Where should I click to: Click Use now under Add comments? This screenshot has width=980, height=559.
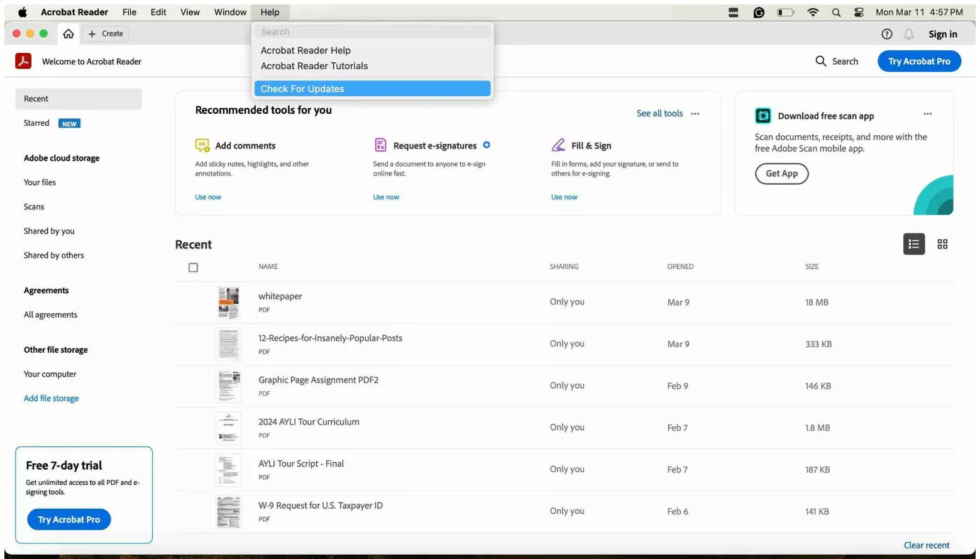click(208, 197)
